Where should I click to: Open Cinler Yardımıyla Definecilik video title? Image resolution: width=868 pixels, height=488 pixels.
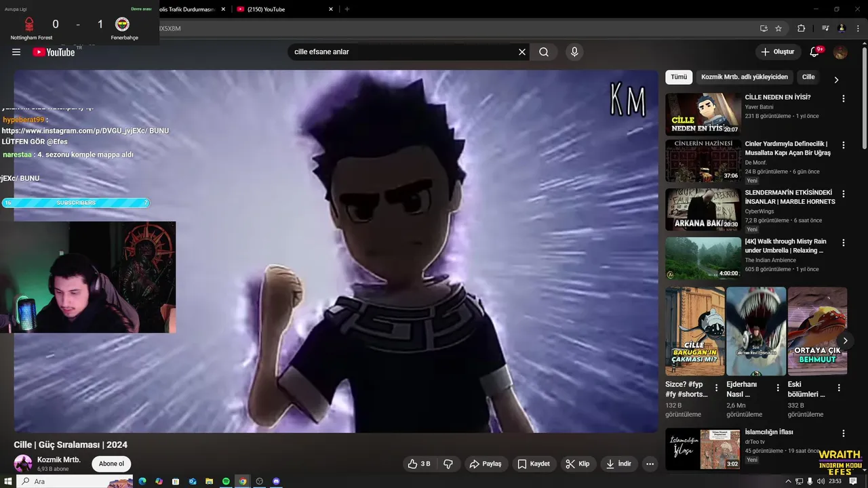(787, 148)
